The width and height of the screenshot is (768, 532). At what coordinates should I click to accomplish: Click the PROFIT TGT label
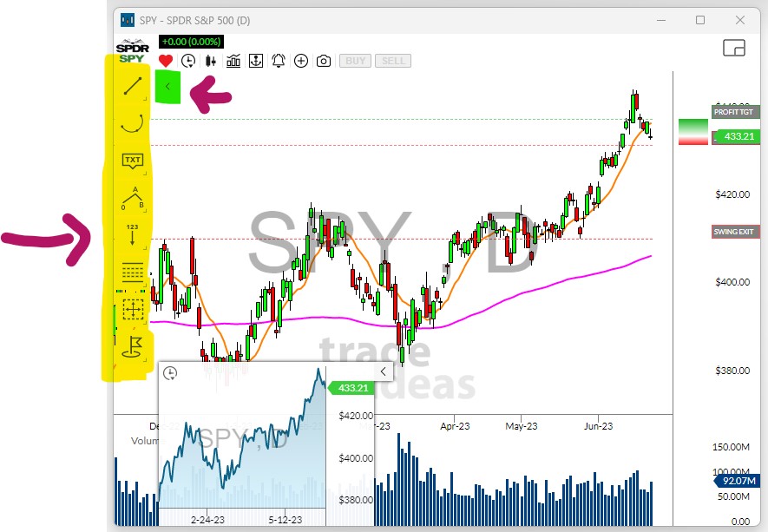pos(735,112)
